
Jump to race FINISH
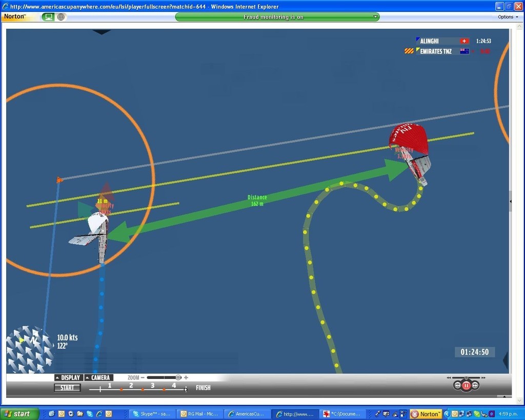203,388
